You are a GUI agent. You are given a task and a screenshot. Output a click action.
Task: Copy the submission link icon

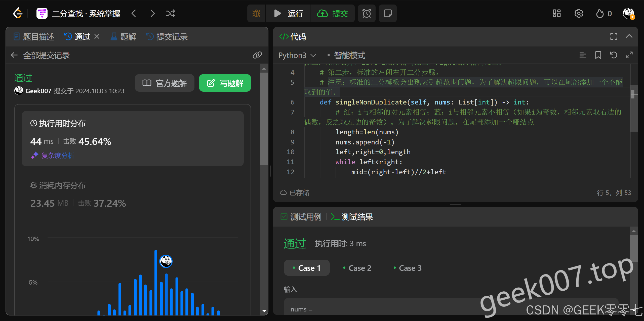coord(257,55)
